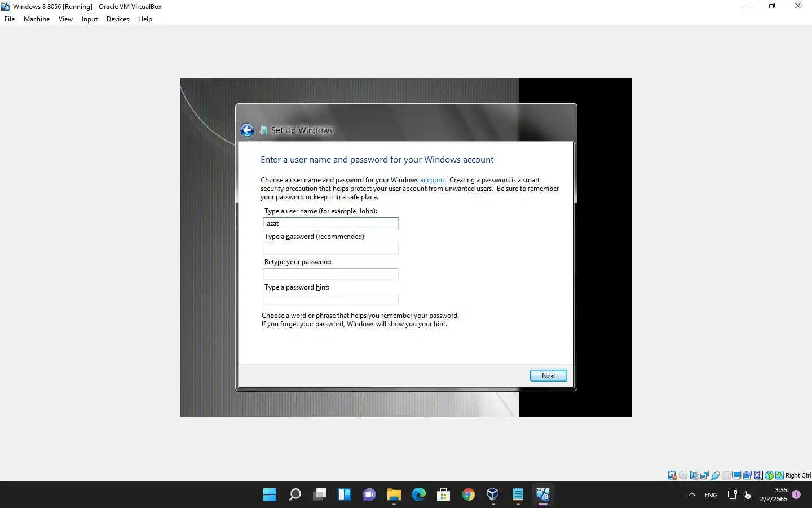Focus the 'Retype your password' field
Viewport: 812px width, 508px height.
pyautogui.click(x=331, y=274)
